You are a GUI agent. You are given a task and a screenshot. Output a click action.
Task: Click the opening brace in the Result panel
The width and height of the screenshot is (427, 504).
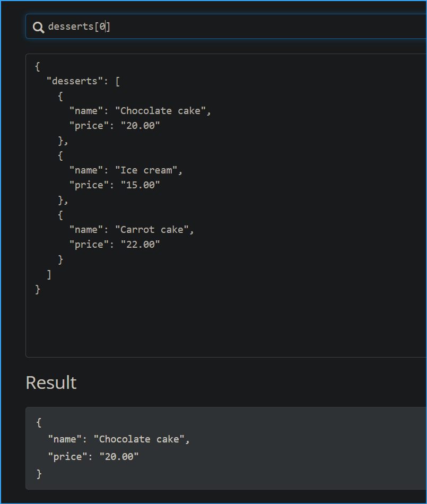[x=39, y=422]
